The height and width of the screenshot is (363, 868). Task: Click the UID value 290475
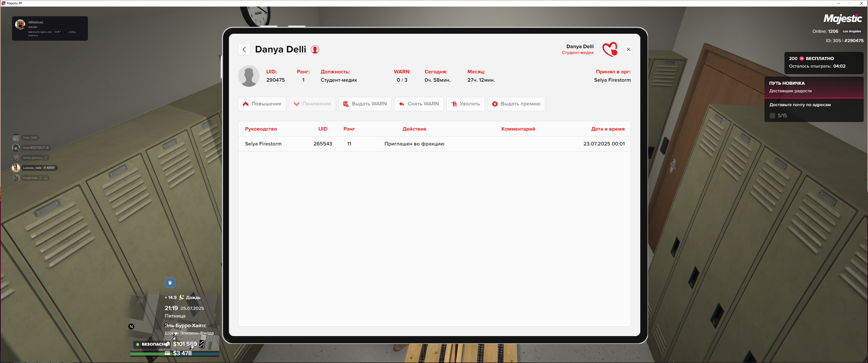[275, 80]
